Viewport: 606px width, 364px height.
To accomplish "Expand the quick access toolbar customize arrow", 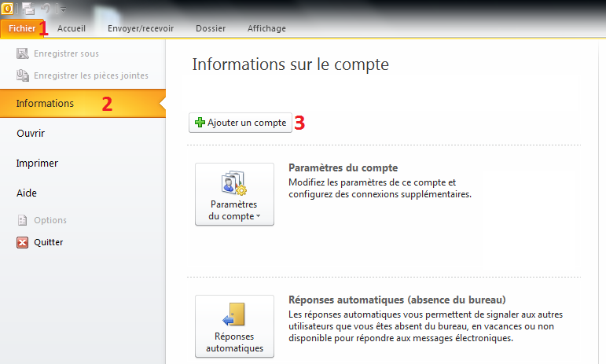I will 61,9.
